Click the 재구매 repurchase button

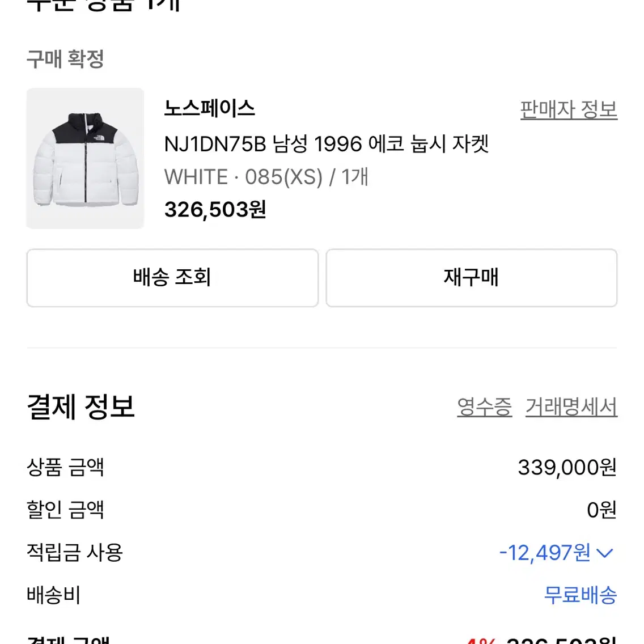[x=471, y=278]
